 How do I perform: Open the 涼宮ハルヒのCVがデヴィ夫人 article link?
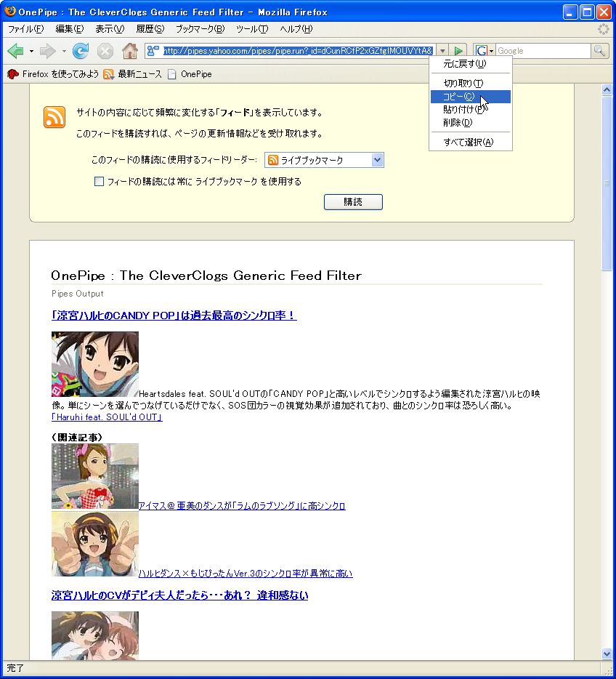179,595
